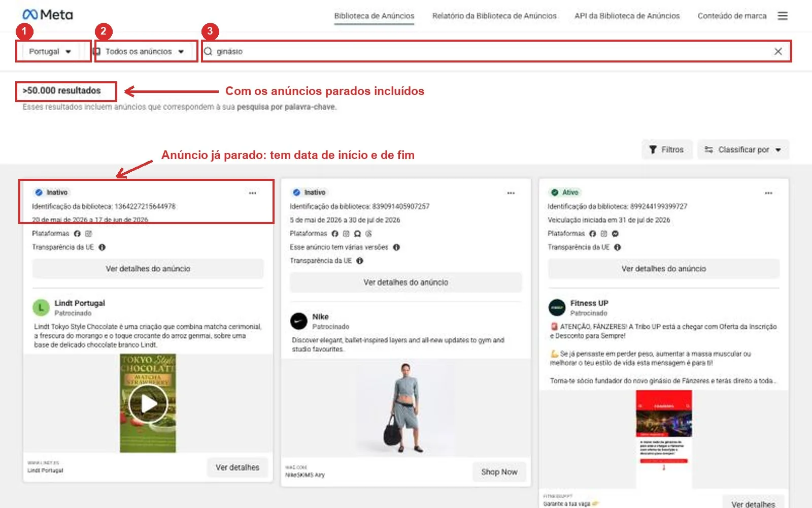Click the EU transparency info icon on the Fitness UP ad
This screenshot has height=508, width=812.
click(617, 247)
